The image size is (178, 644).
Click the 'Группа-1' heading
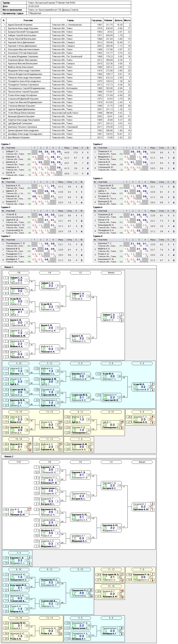6,144
